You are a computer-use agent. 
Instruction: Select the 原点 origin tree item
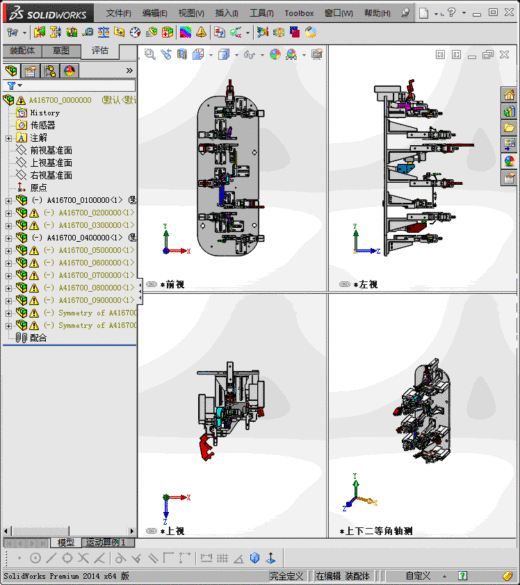pyautogui.click(x=38, y=188)
